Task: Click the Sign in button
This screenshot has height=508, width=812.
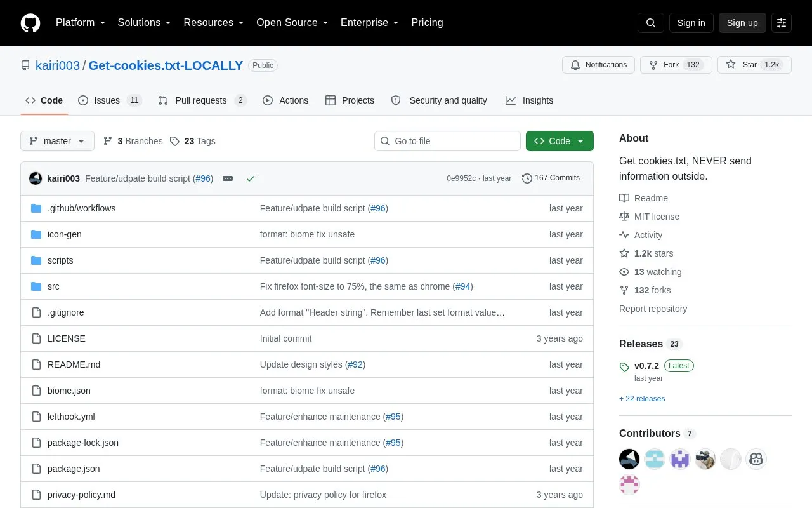Action: pyautogui.click(x=691, y=23)
